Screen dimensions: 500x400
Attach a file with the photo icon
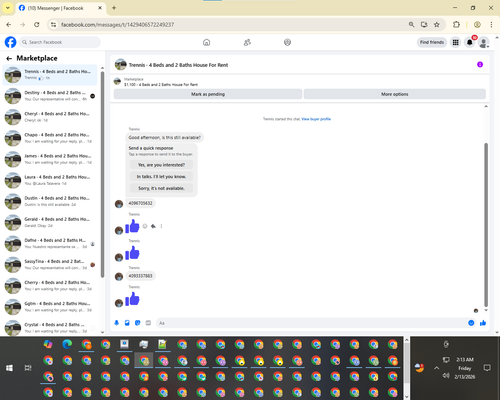tap(127, 323)
